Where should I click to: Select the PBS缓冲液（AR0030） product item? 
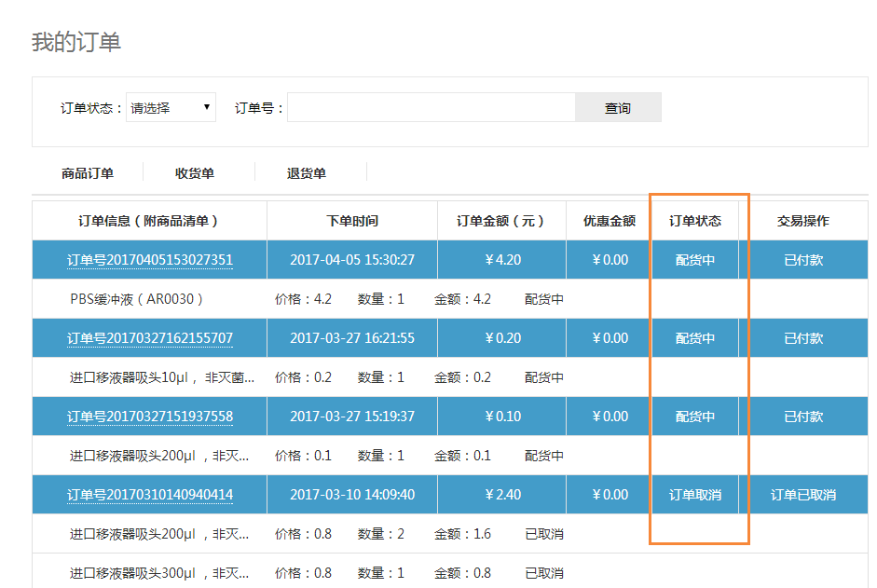137,299
